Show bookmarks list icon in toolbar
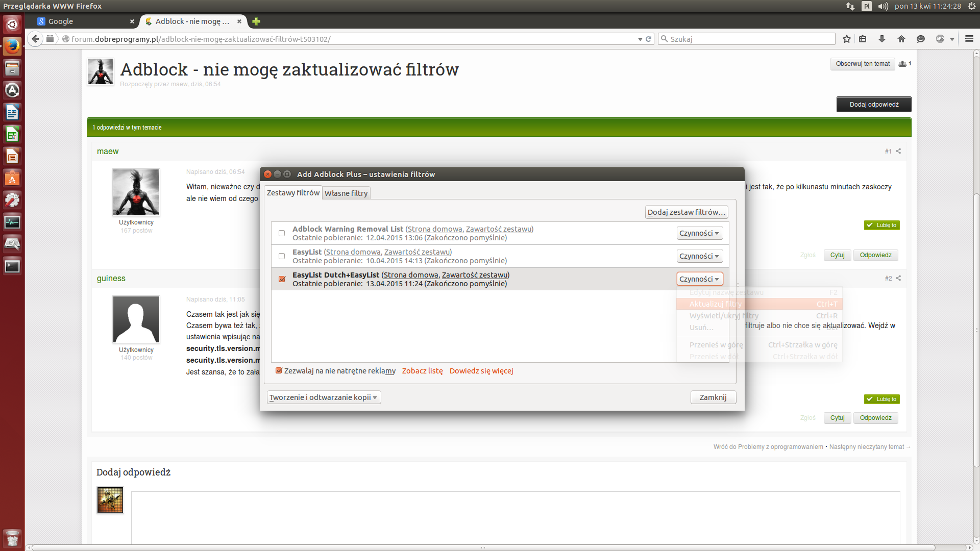Screen dimensions: 980x551 click(x=863, y=39)
